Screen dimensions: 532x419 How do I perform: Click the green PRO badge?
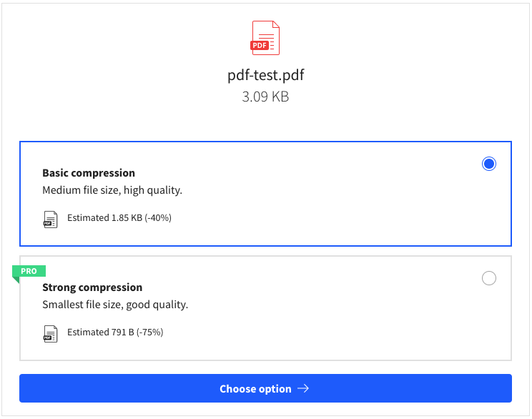pos(29,271)
